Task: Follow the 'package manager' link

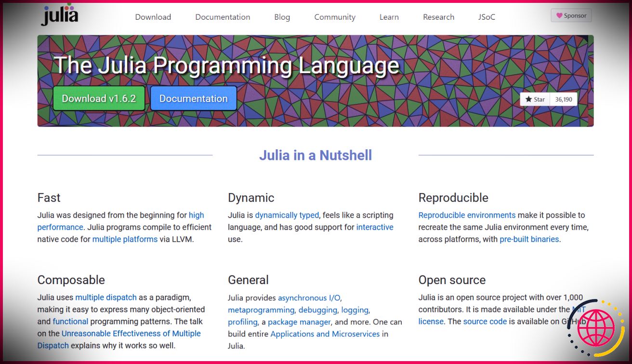Action: (x=299, y=322)
